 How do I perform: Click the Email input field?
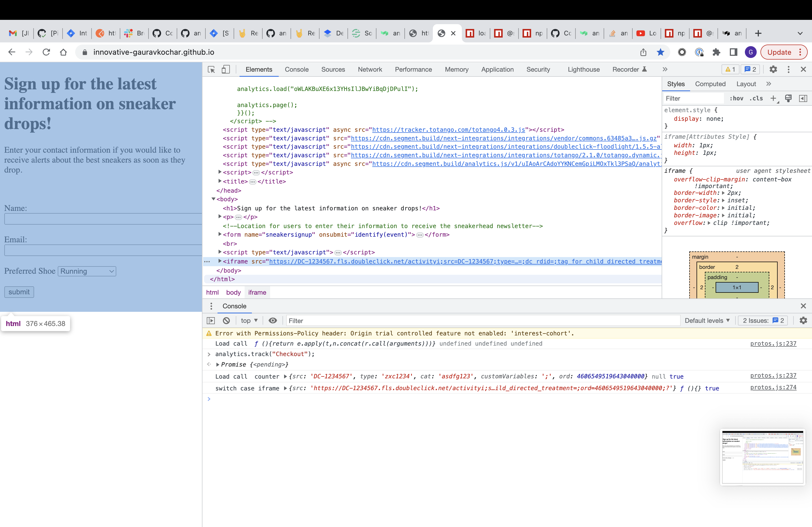pos(103,250)
